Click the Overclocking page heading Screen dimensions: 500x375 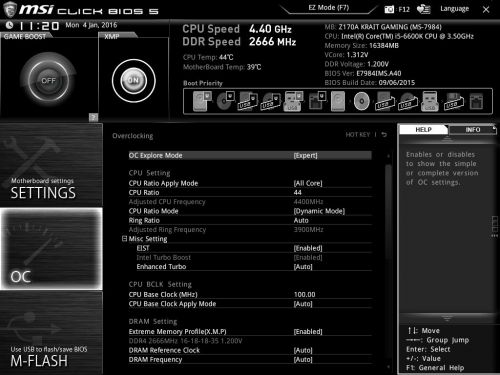(x=133, y=136)
